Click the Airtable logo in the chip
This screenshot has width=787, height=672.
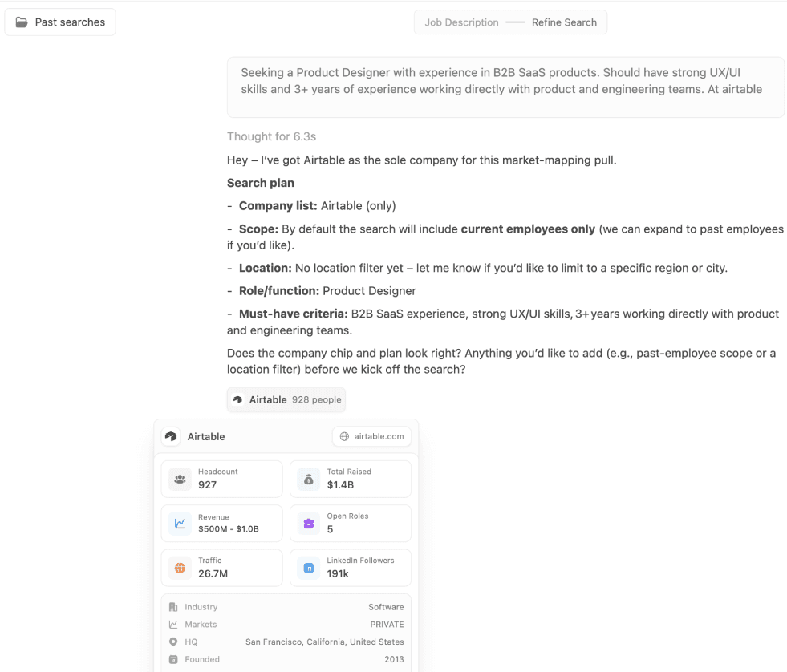238,399
